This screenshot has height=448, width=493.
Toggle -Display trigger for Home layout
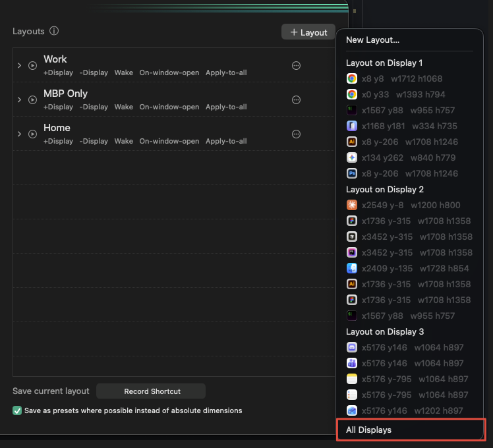coord(94,141)
